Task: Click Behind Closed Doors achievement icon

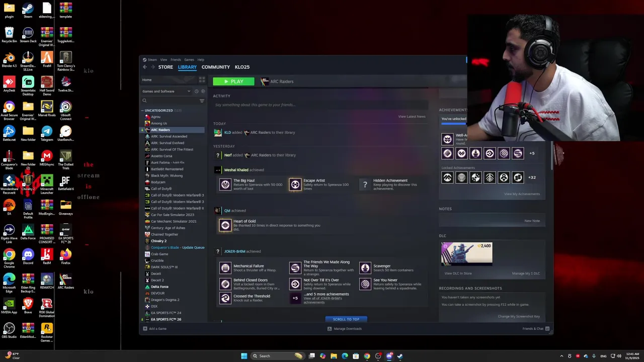Action: tap(225, 284)
